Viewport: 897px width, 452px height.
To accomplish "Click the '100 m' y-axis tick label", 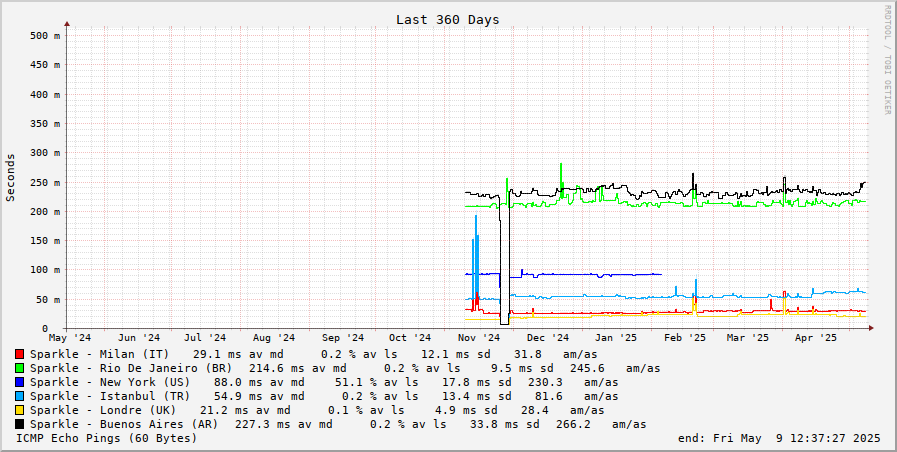I will click(x=45, y=270).
